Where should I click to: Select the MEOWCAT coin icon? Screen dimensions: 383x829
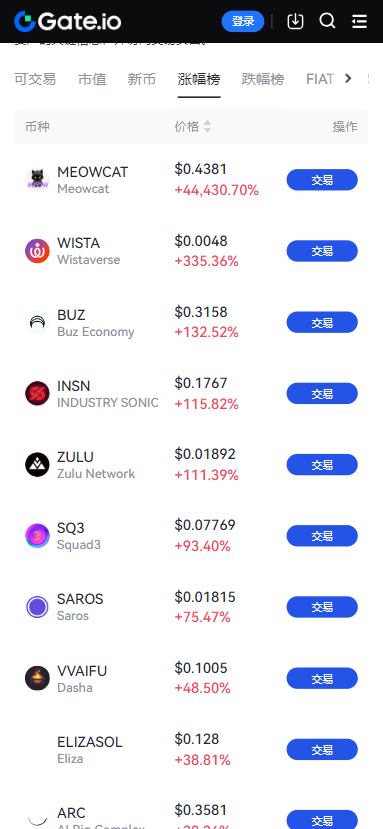pos(37,180)
